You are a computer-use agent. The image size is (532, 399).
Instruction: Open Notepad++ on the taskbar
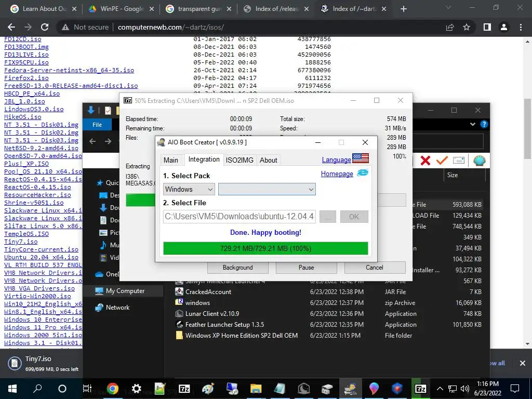(160, 389)
